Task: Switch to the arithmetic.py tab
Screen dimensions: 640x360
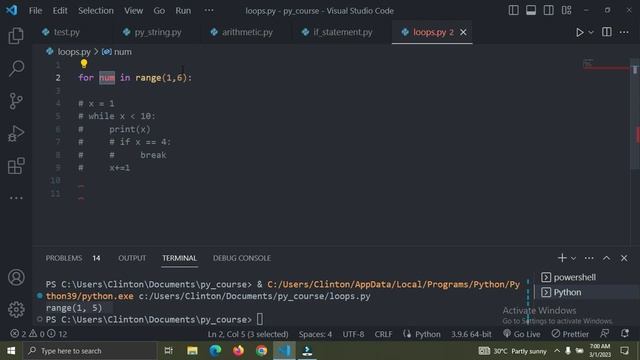Action: pyautogui.click(x=247, y=32)
